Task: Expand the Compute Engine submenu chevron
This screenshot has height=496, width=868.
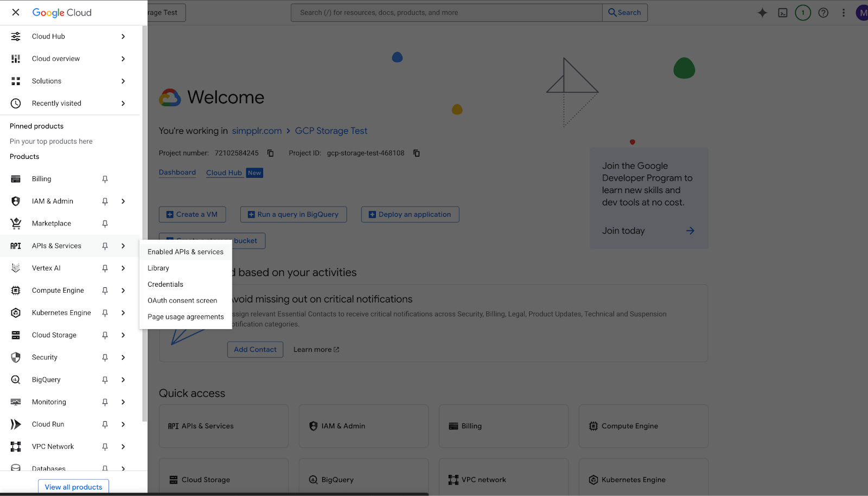Action: pos(123,291)
